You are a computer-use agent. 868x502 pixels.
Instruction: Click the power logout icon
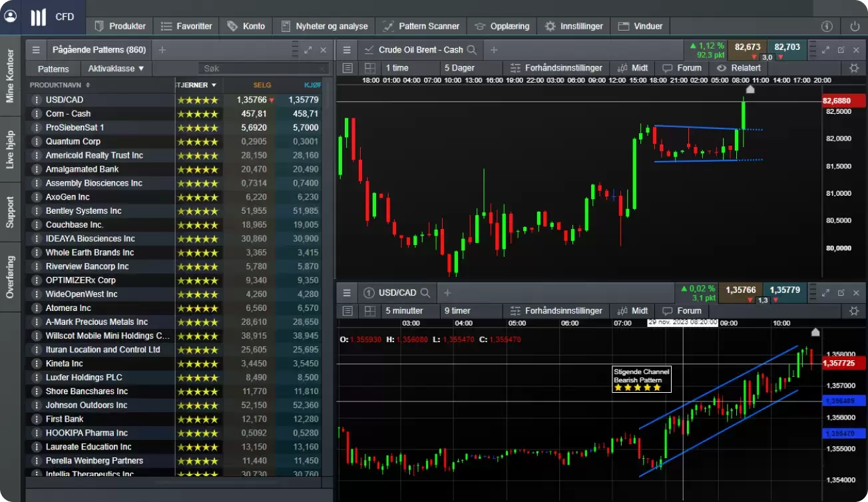(x=855, y=26)
